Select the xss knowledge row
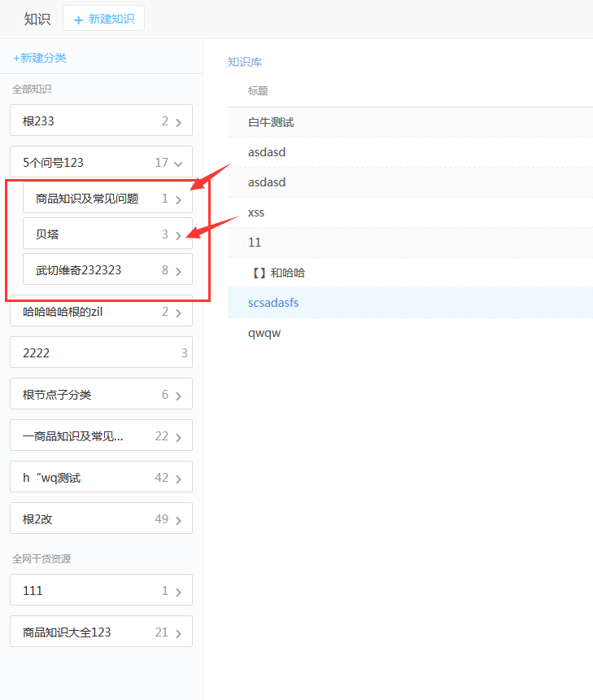593x700 pixels. [x=256, y=212]
